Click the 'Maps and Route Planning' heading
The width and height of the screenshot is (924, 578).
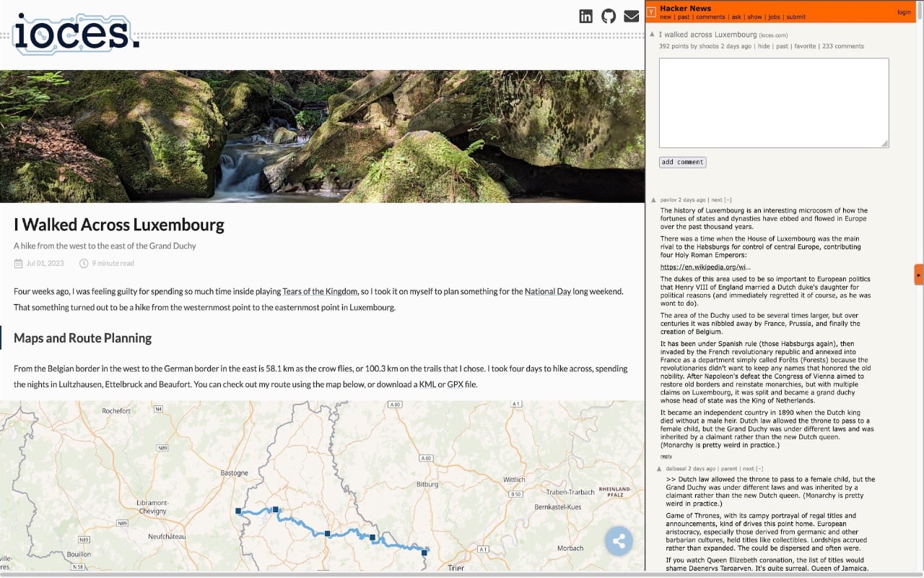[x=82, y=338]
